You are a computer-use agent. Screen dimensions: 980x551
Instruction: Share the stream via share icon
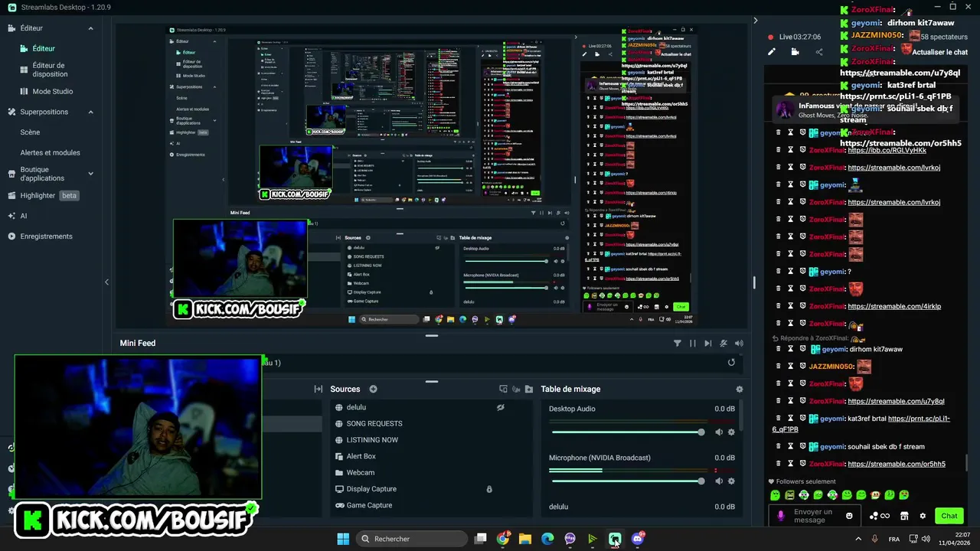point(819,52)
